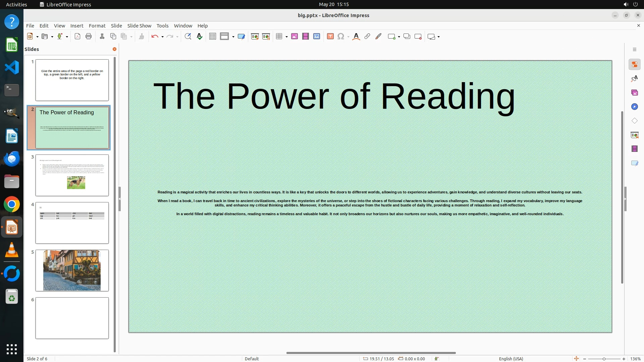
Task: Open the Slide Show menu
Action: [139, 26]
